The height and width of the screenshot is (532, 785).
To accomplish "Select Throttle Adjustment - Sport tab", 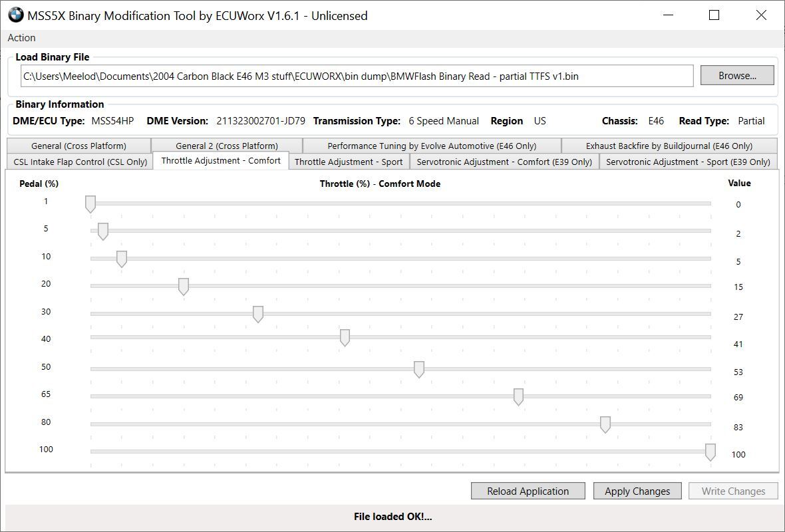I will click(x=349, y=162).
